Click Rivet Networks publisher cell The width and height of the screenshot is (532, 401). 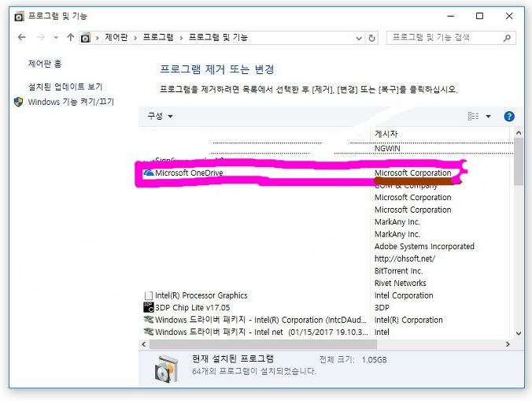[401, 283]
